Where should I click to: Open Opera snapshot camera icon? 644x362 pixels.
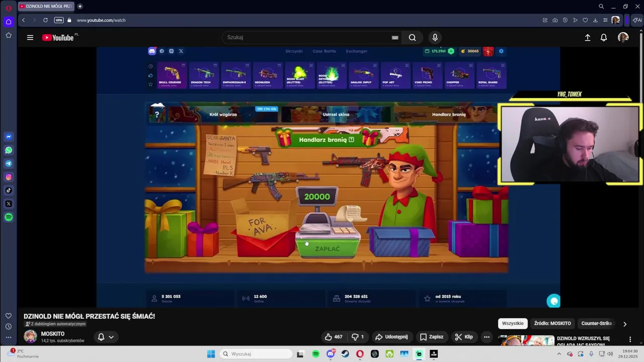pyautogui.click(x=555, y=20)
